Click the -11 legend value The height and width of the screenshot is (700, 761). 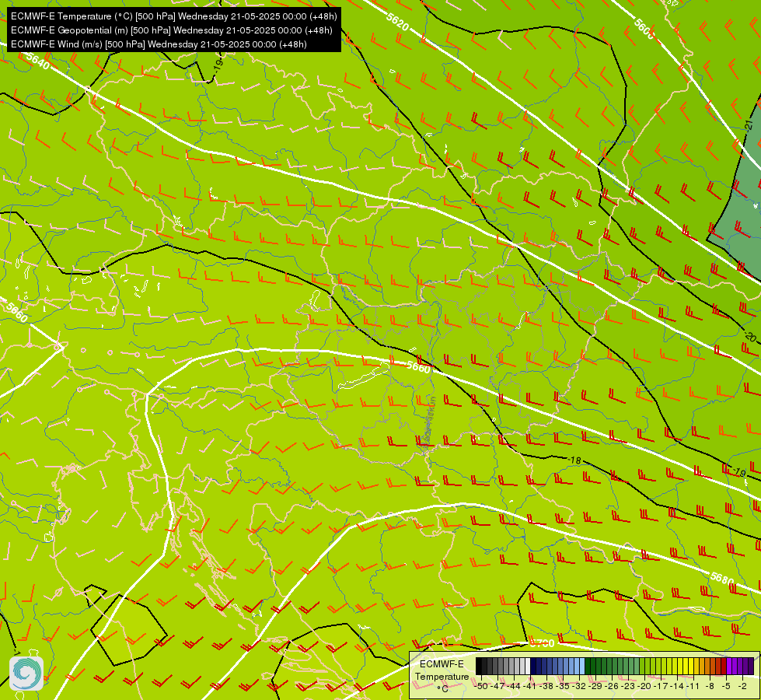[693, 686]
